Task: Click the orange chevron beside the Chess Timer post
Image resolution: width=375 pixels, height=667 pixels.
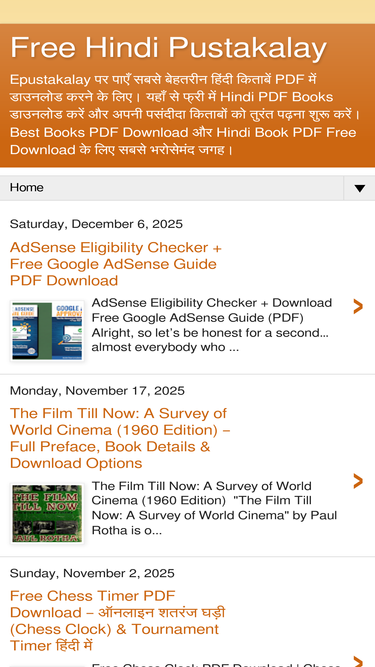Action: [358, 661]
